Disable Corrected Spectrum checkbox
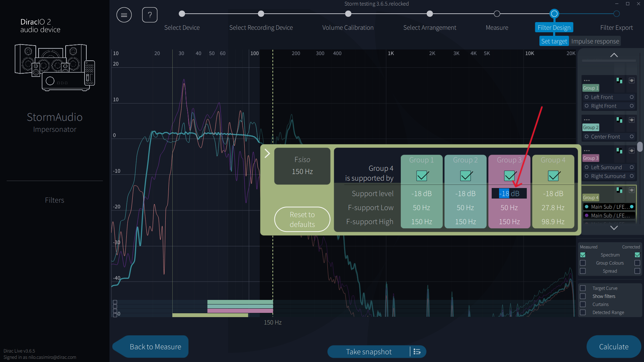This screenshot has height=362, width=644. tap(637, 255)
